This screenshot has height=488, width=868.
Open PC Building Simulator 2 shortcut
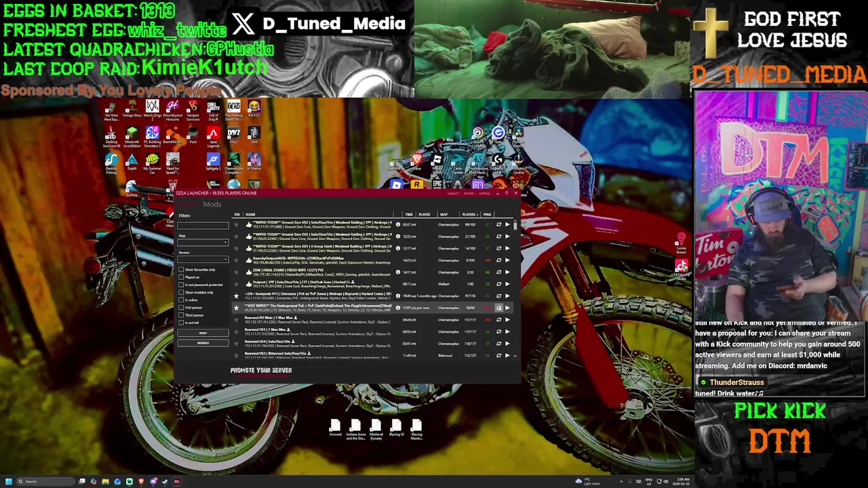point(153,136)
